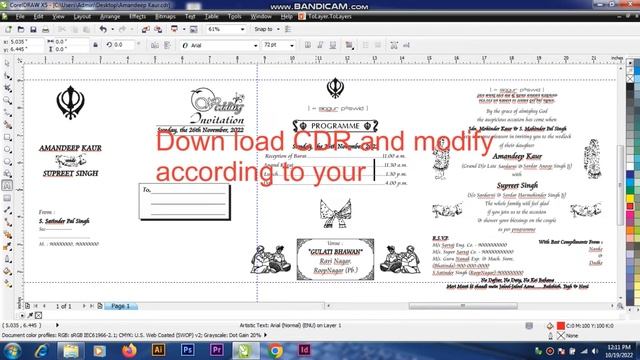Select the Smart Fill tool
The width and height of the screenshot is (640, 360).
(x=7, y=124)
